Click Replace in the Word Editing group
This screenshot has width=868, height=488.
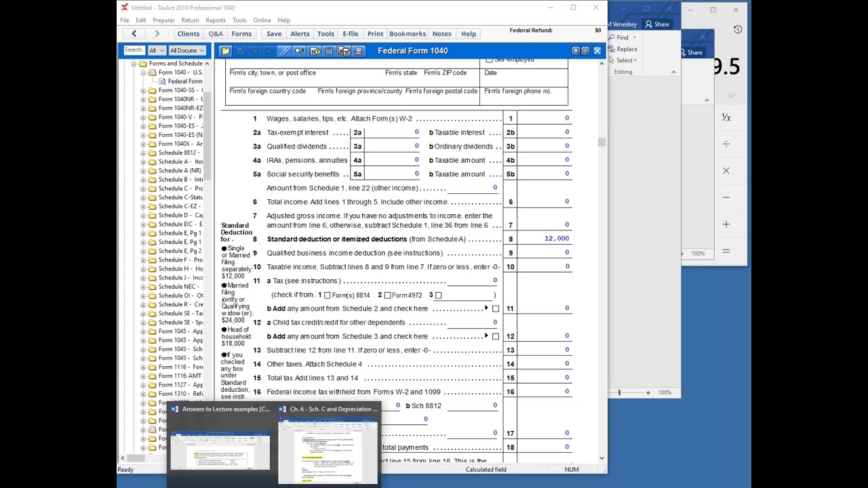pyautogui.click(x=623, y=49)
